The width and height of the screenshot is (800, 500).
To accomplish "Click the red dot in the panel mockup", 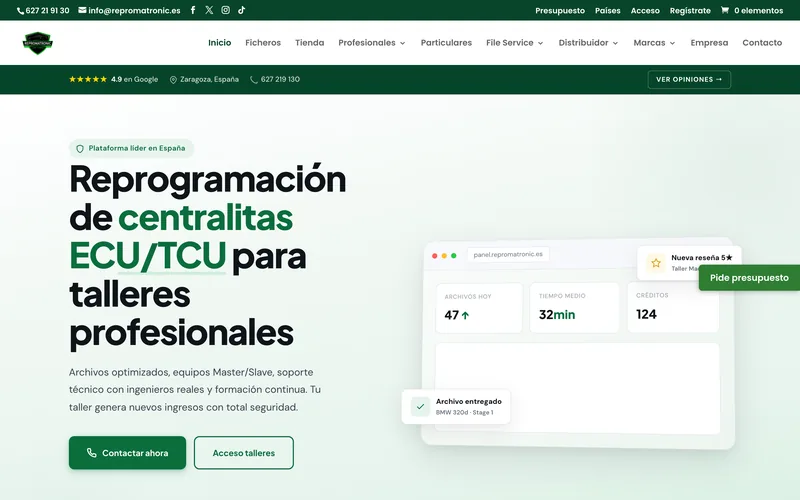I will coord(435,256).
